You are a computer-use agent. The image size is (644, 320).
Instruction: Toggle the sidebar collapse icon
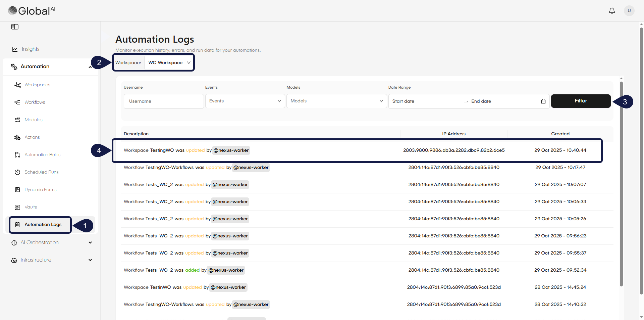tap(15, 27)
